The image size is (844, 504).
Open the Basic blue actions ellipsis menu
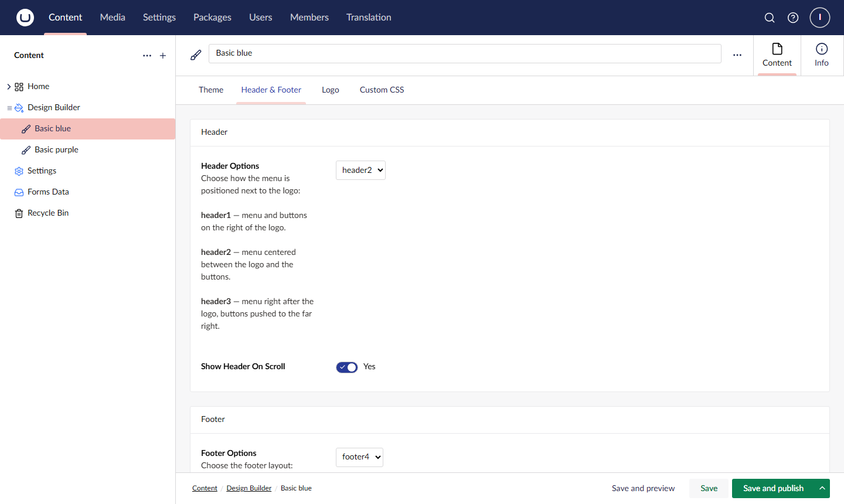click(737, 55)
